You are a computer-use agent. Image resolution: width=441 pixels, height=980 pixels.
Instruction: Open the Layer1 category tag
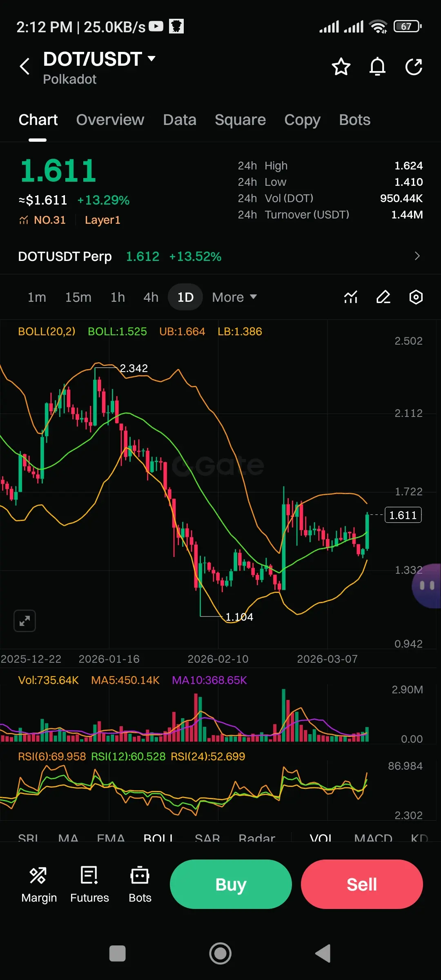[x=102, y=220]
